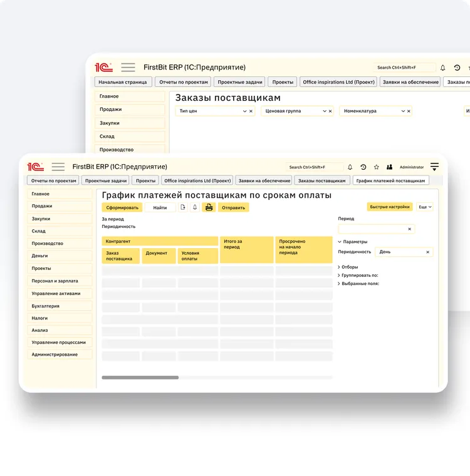Viewport: 470px width, 476px height.
Task: Open Бухгалтерия in the left sidebar
Action: pos(46,306)
